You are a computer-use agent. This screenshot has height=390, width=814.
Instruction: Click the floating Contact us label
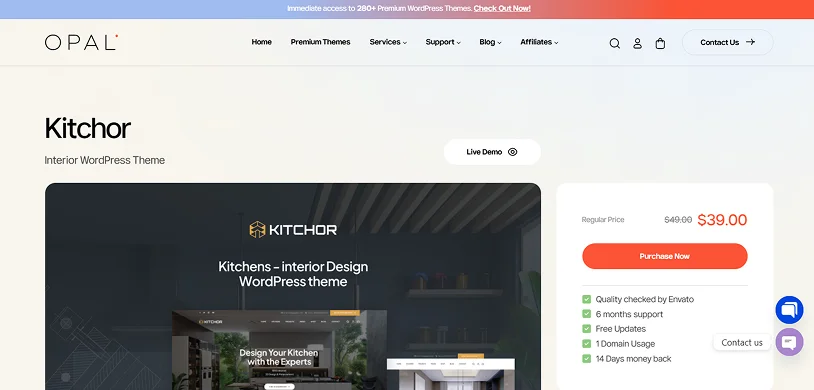click(x=742, y=343)
